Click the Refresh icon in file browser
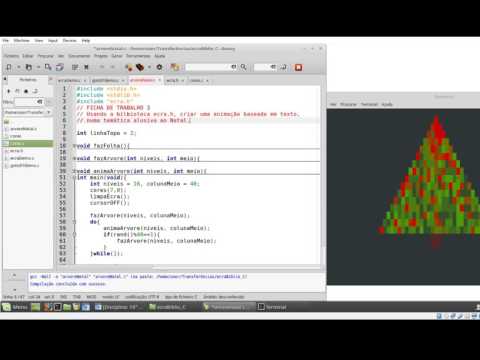Viewport: 480px width, 360px height. tap(17, 91)
